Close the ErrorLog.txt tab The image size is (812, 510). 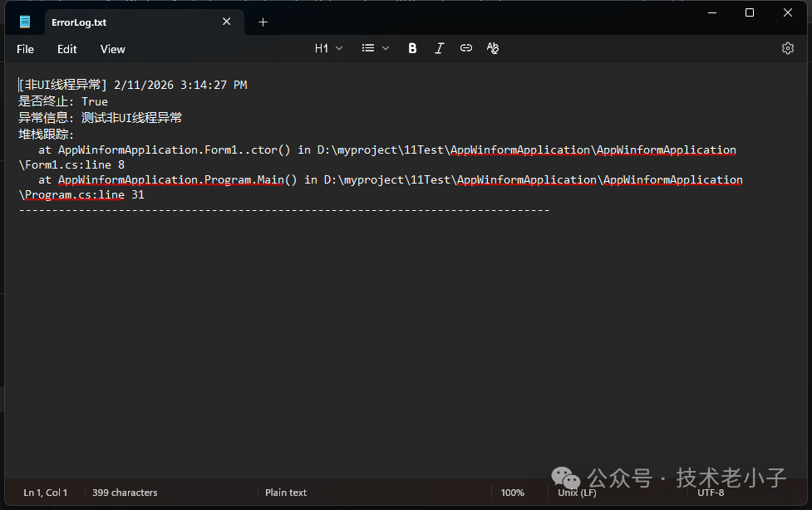tap(227, 22)
